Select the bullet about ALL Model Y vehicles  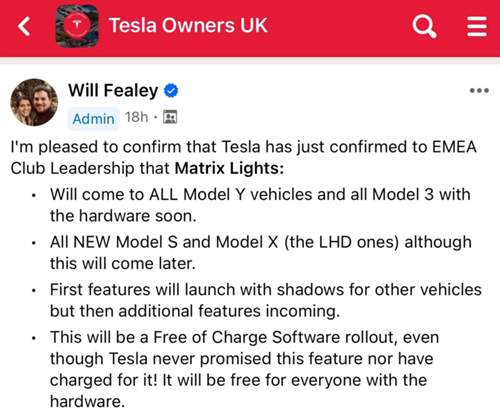[260, 205]
